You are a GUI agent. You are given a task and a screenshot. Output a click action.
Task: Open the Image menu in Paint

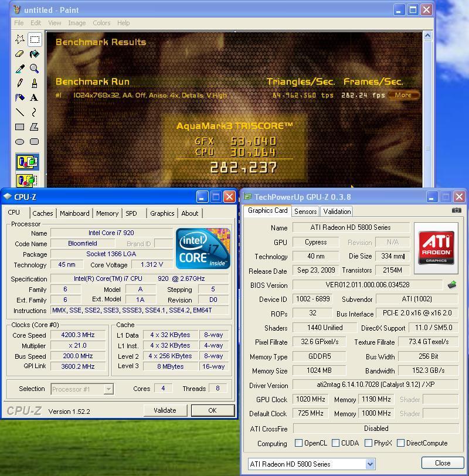[x=77, y=23]
